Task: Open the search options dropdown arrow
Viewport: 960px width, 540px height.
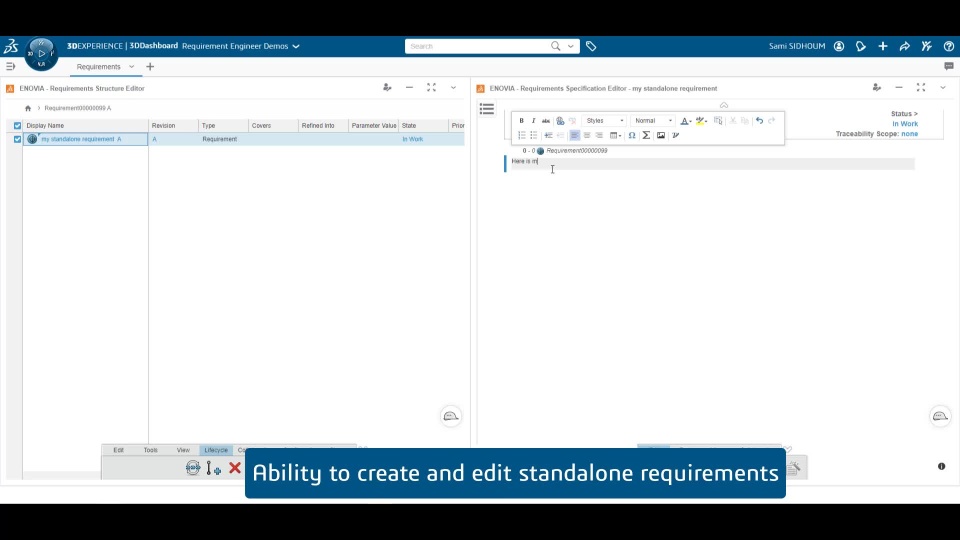Action: [571, 46]
